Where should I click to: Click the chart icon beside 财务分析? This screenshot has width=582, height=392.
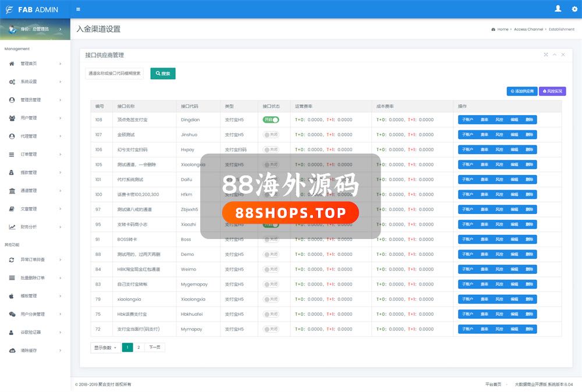click(x=12, y=227)
